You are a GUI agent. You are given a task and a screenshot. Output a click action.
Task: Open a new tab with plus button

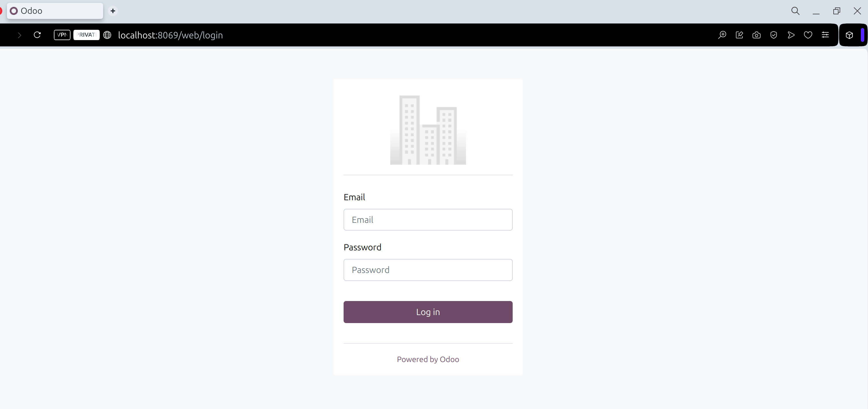[x=113, y=11]
